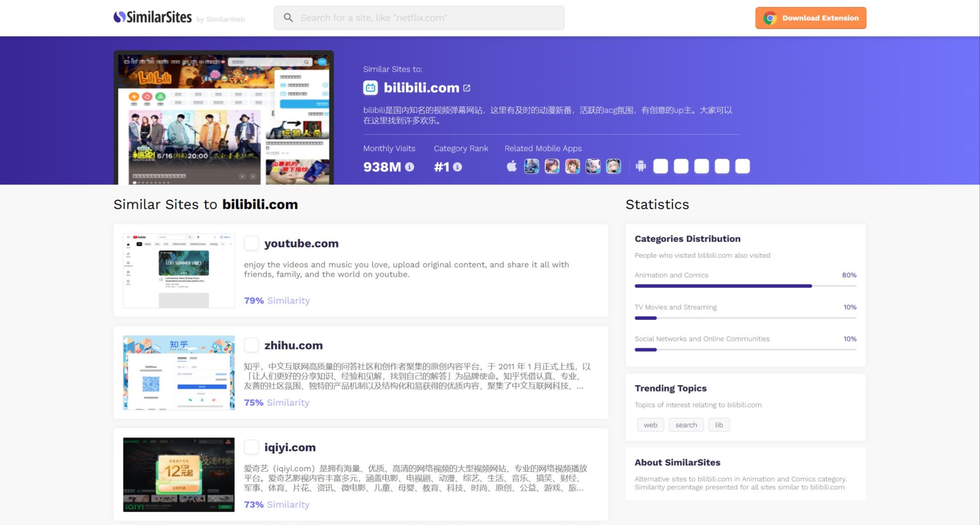Click the Animation and Comics progress bar
The width and height of the screenshot is (980, 525).
tap(745, 286)
